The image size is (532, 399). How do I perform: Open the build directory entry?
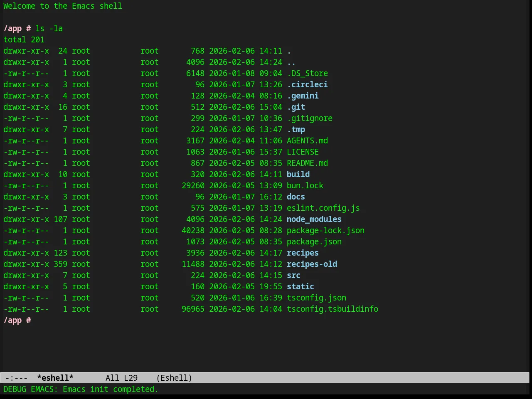[298, 175]
